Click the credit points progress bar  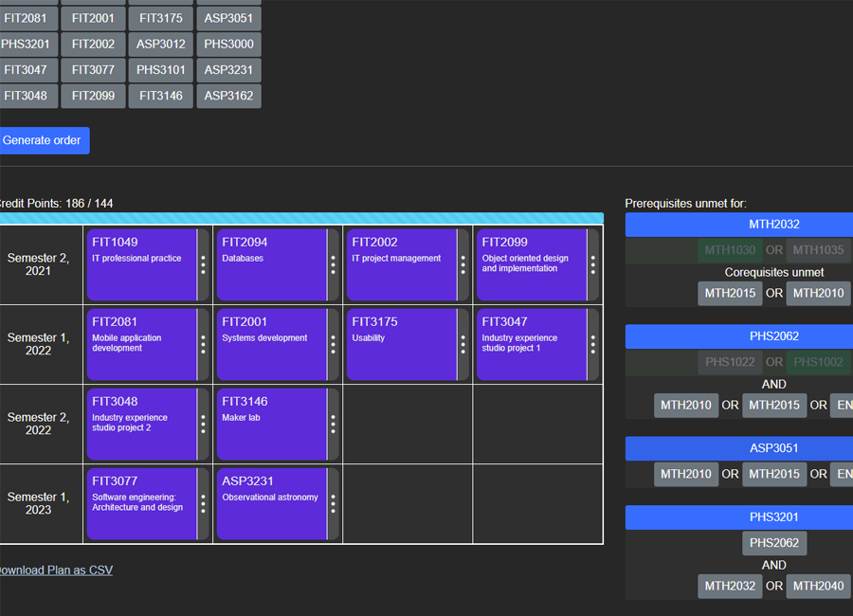[299, 218]
